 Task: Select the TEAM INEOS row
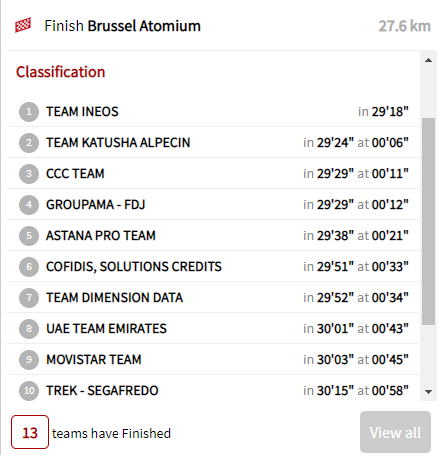(x=213, y=112)
